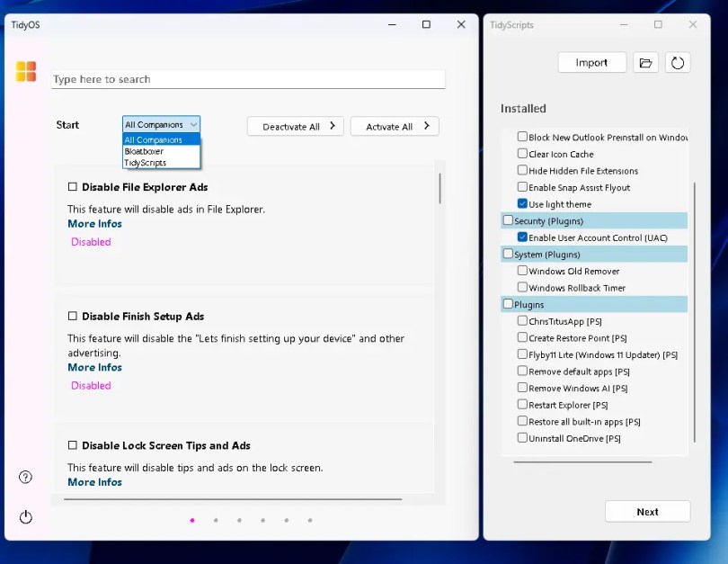728x564 pixels.
Task: Click the TidyOS orange logo icon
Action: pyautogui.click(x=26, y=72)
